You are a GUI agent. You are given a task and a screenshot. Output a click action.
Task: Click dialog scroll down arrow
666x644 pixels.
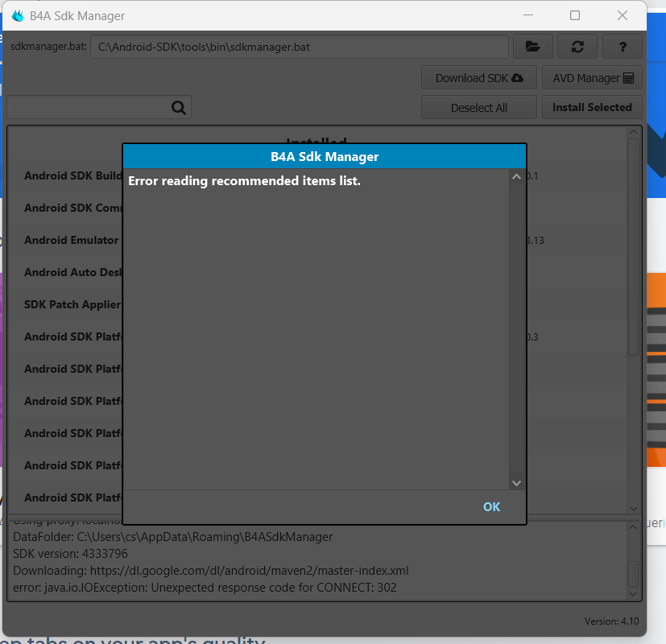516,483
